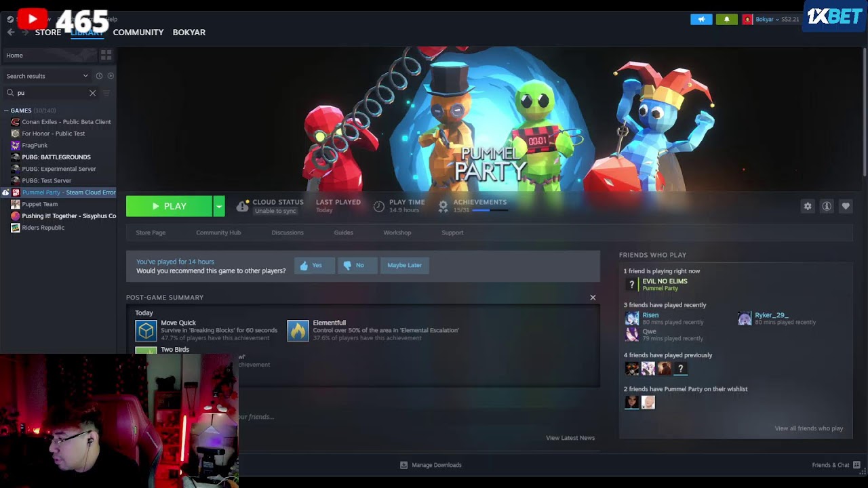This screenshot has width=868, height=488.
Task: Open Manage Downloads
Action: [x=431, y=465]
